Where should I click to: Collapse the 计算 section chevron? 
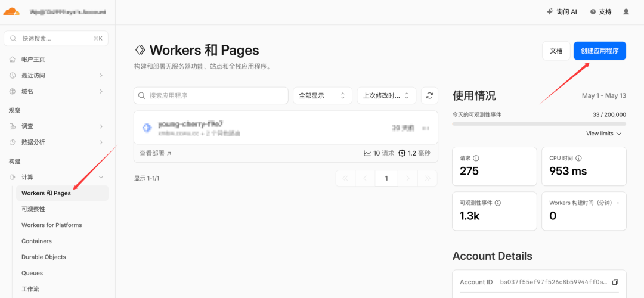click(x=101, y=178)
